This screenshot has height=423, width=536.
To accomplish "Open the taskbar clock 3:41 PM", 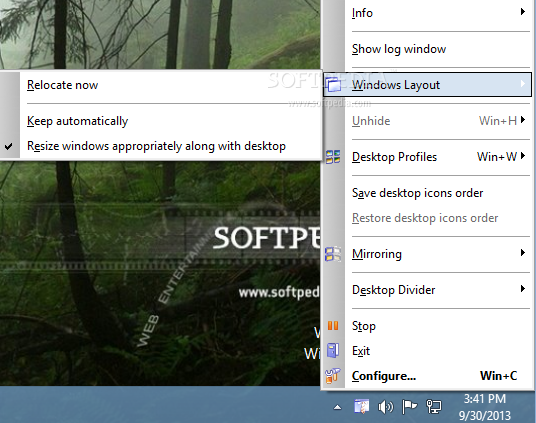I will pos(484,399).
